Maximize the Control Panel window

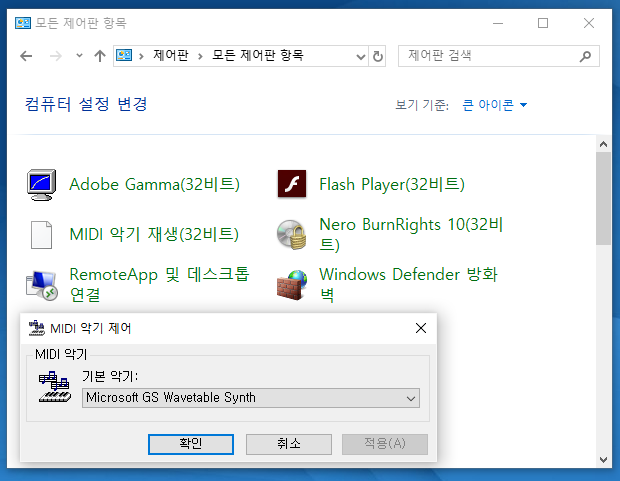pos(543,23)
